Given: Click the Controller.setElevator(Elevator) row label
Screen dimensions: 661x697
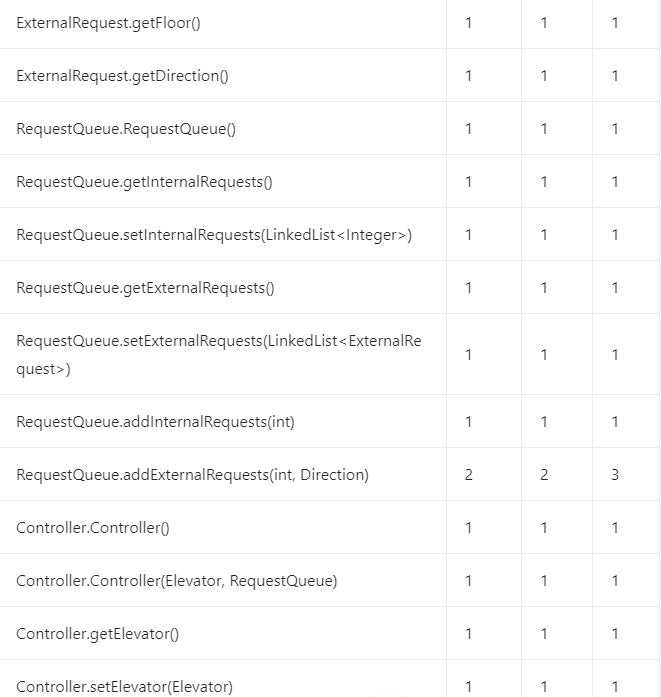Looking at the screenshot, I should click(124, 686).
